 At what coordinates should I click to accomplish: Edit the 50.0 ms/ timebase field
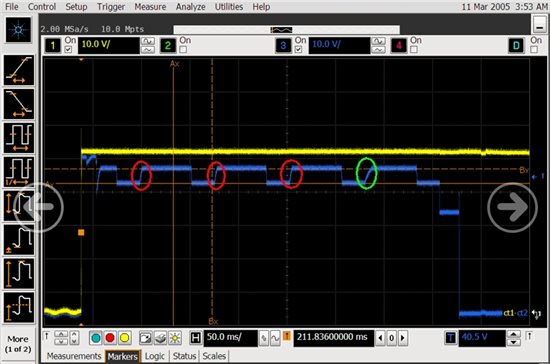pos(230,338)
